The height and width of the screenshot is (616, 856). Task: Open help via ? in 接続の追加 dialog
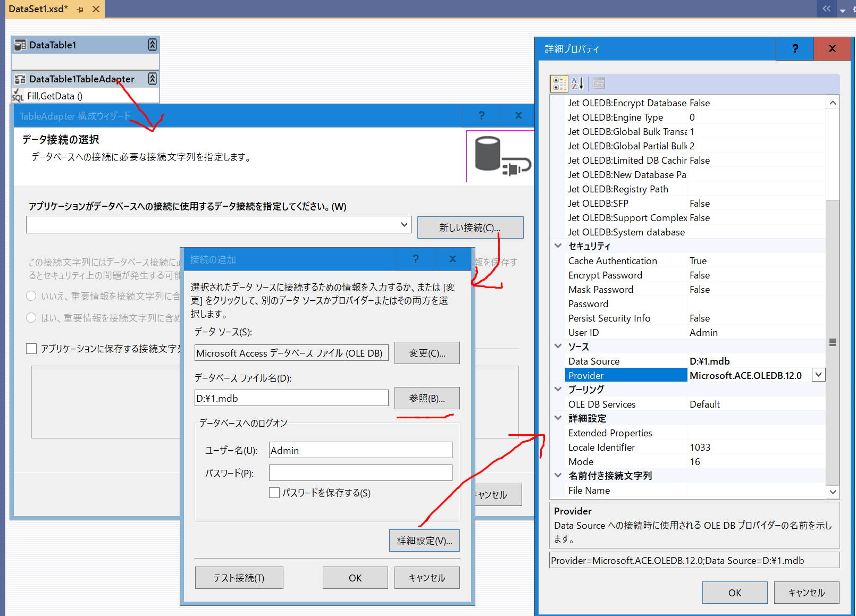coord(415,259)
